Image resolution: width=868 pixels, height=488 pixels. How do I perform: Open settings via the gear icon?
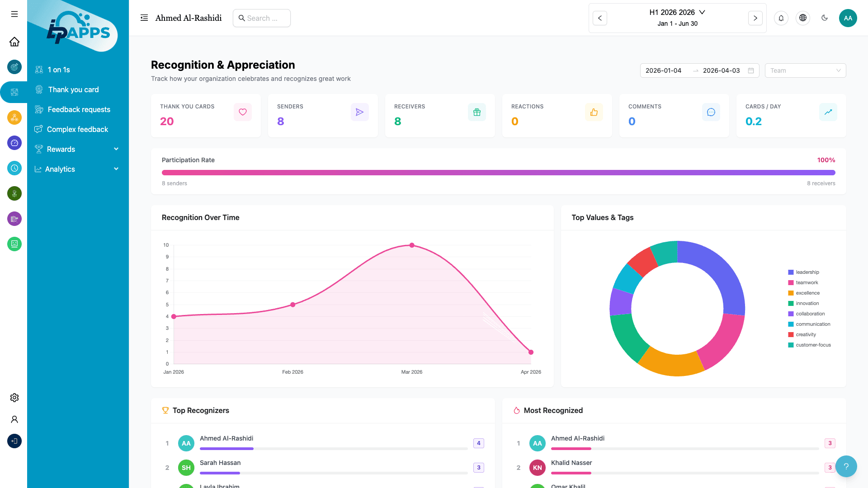(14, 398)
